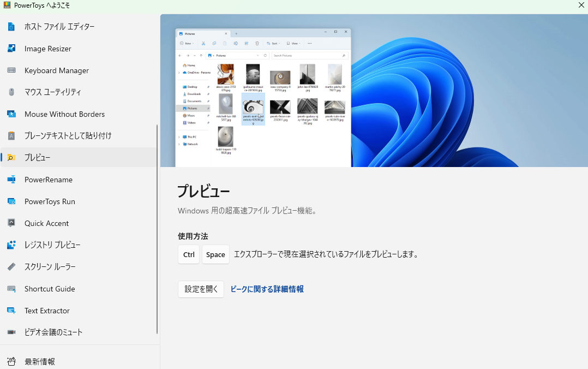The width and height of the screenshot is (588, 369).
Task: Click the Hosts File Editor sidebar icon
Action: tap(11, 27)
